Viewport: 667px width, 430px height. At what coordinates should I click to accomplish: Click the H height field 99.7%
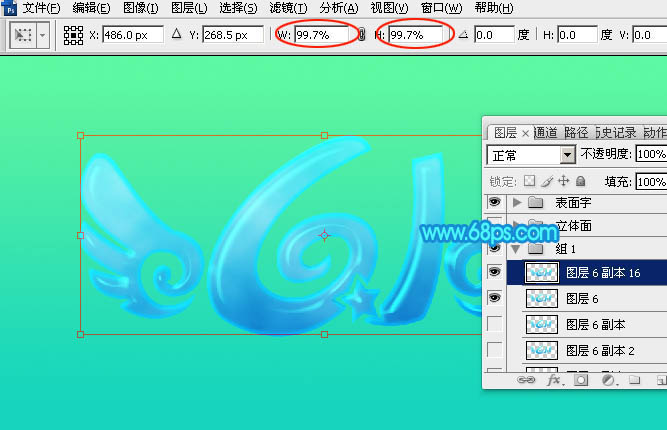coord(416,35)
